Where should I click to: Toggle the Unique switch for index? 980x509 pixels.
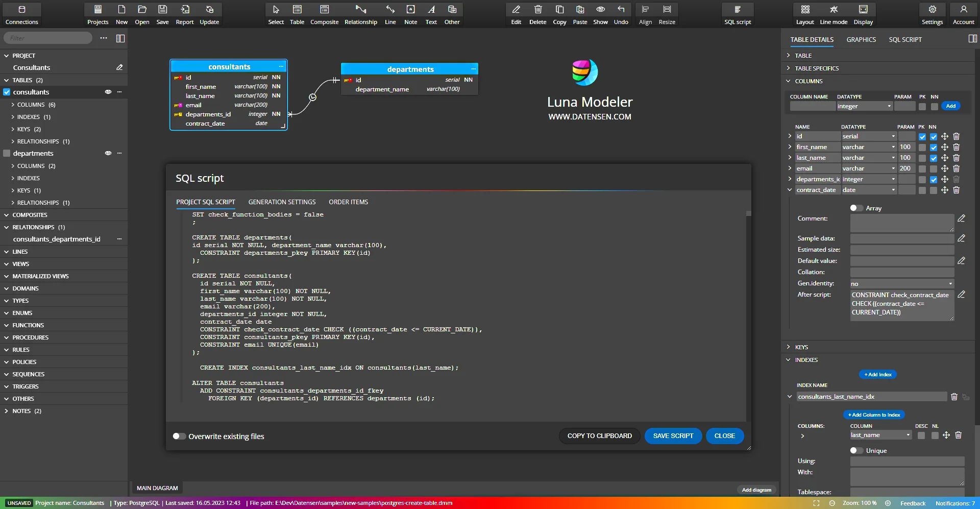click(x=856, y=450)
